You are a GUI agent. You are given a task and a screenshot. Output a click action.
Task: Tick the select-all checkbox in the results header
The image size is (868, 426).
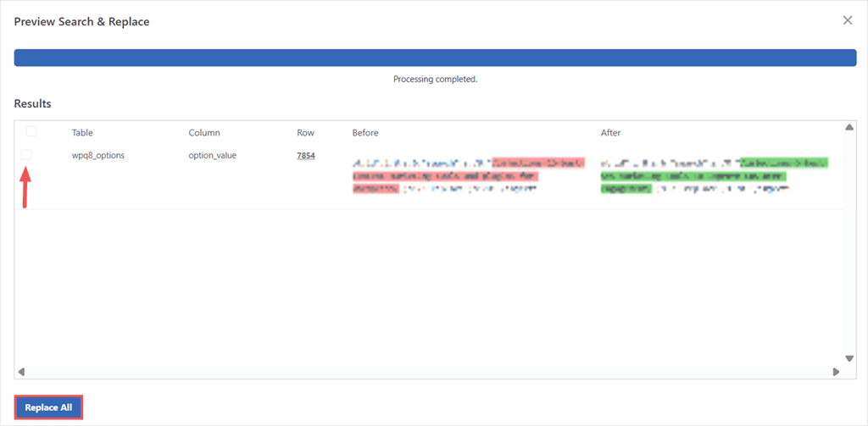[x=31, y=131]
